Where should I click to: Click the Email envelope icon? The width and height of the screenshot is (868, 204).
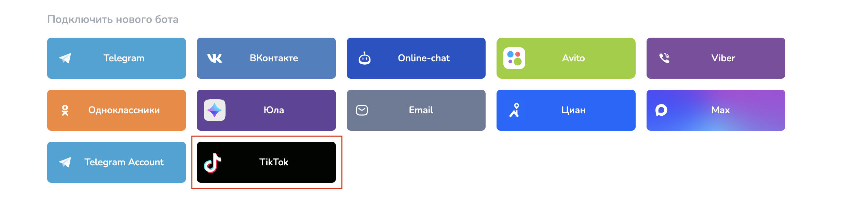362,110
